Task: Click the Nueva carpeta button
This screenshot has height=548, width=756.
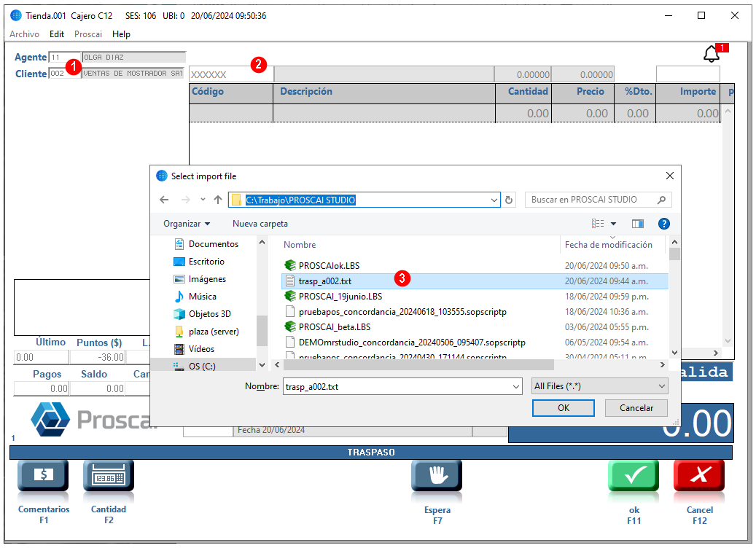Action: point(260,224)
